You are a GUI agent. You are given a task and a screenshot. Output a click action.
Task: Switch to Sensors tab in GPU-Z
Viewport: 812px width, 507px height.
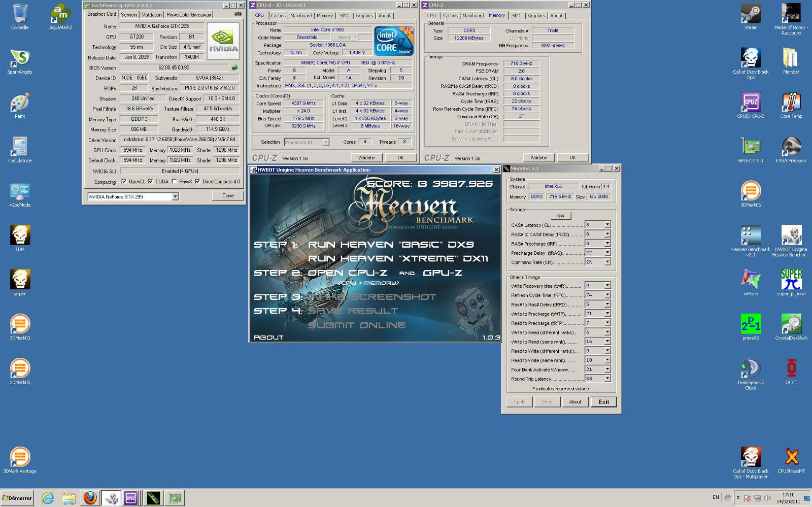129,15
